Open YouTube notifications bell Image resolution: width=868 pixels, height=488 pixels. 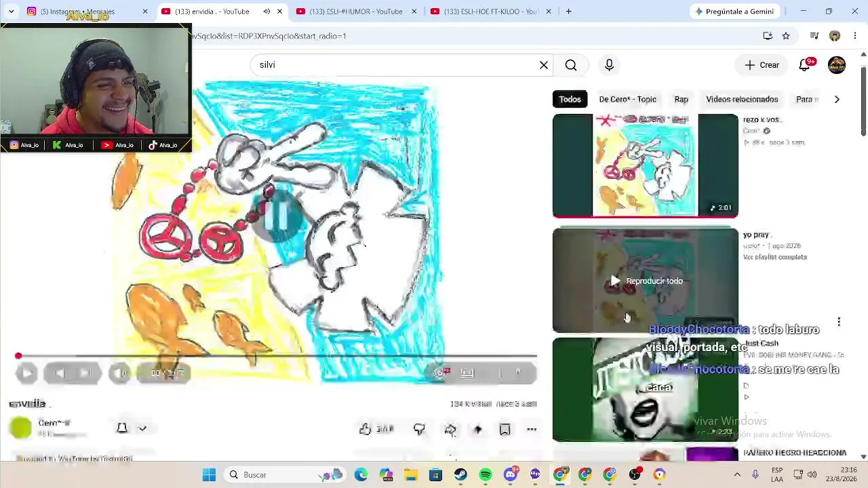pos(805,65)
